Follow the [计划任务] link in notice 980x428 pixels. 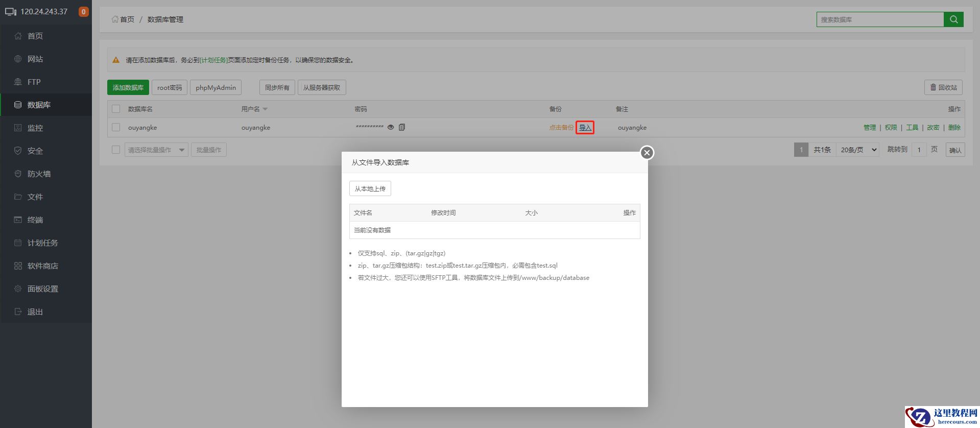213,60
